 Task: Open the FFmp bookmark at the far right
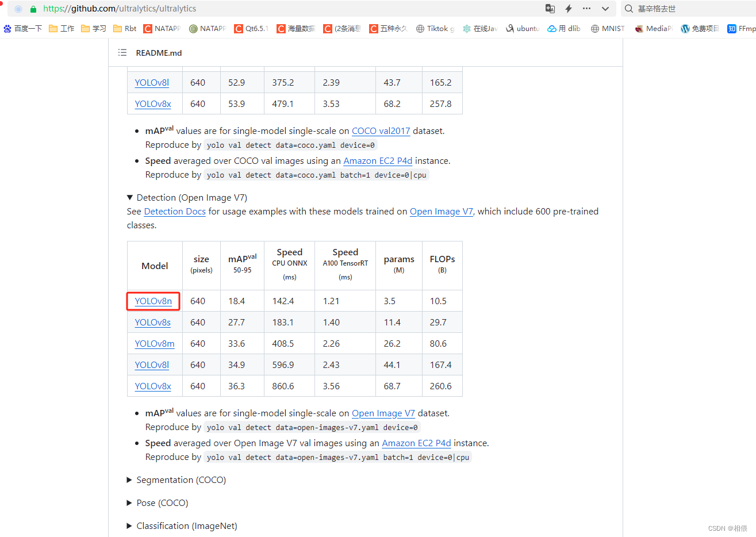pos(742,28)
